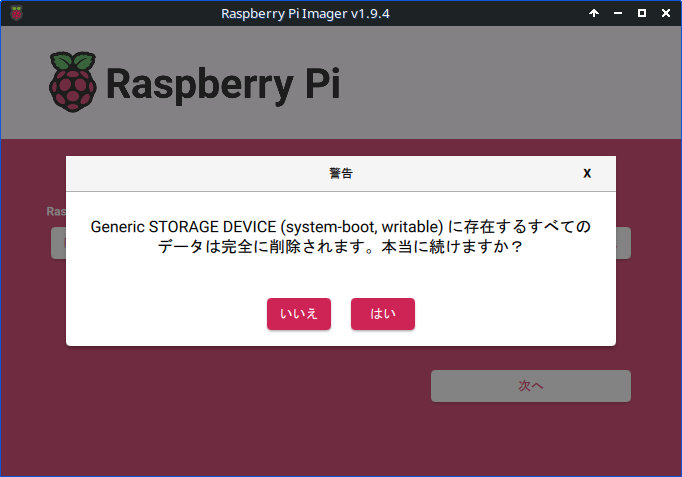Close the 警告 warning dialog with X
Viewport: 682px width, 477px height.
pos(587,173)
